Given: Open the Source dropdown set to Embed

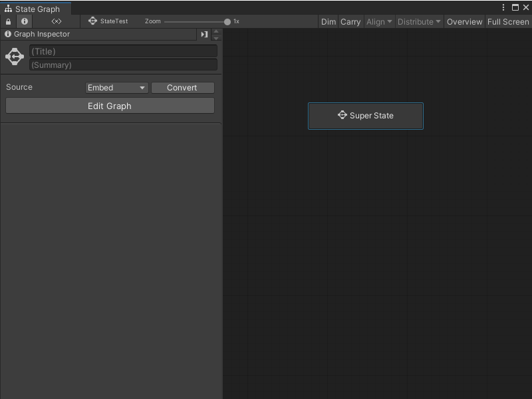Looking at the screenshot, I should 116,88.
